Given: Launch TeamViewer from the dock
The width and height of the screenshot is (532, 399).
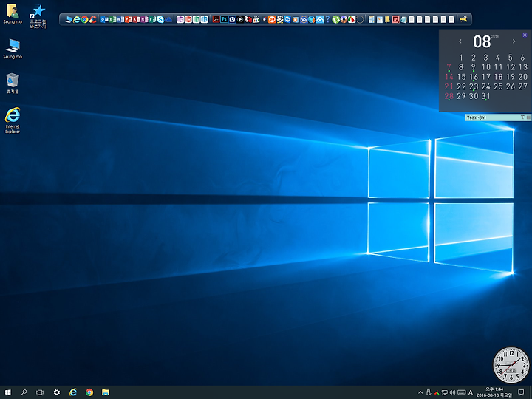Looking at the screenshot, I should click(287, 19).
